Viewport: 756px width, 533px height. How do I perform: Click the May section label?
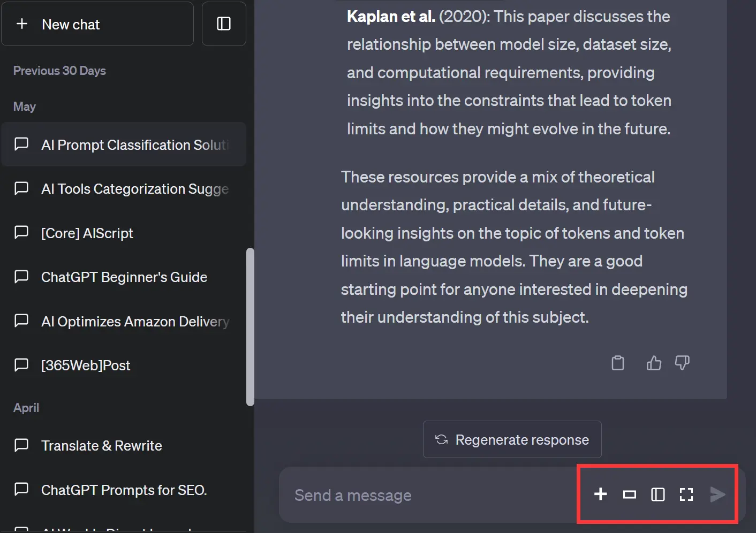(x=25, y=106)
